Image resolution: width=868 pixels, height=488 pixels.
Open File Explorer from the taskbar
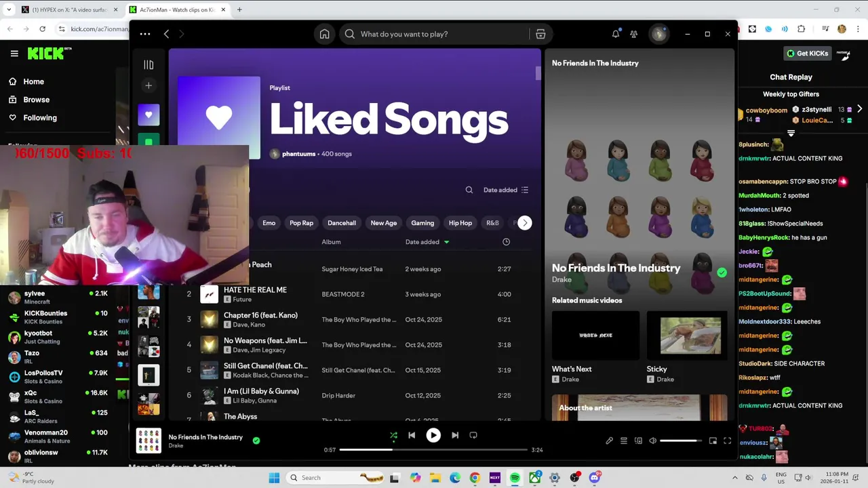tap(435, 478)
